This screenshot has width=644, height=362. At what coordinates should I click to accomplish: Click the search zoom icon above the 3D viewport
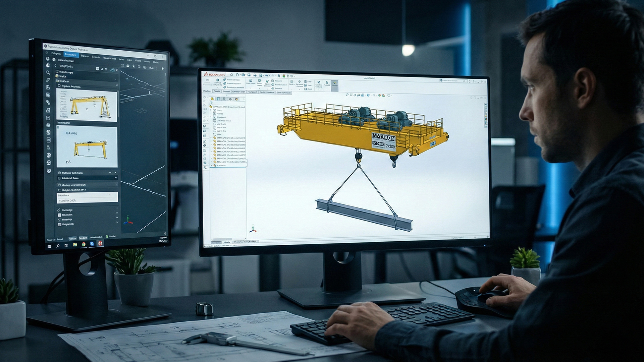click(347, 95)
